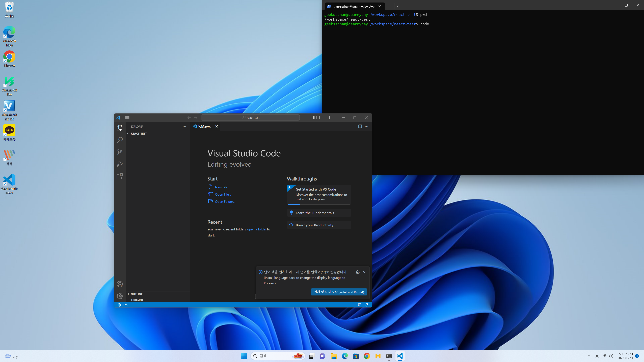Open notification gear settings for language pack
The height and width of the screenshot is (362, 644).
pos(358,272)
